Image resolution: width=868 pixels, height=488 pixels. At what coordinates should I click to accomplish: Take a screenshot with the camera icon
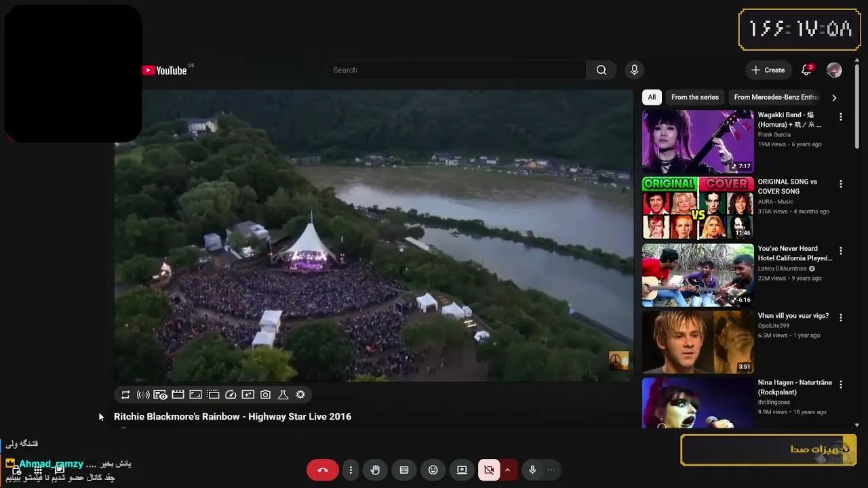coord(266,394)
